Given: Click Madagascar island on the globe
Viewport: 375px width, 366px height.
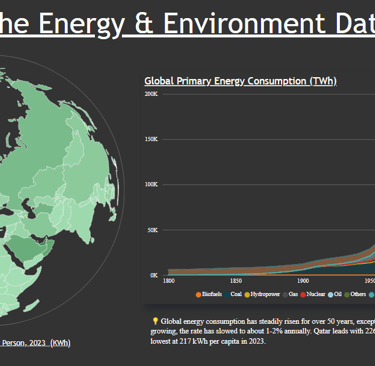Looking at the screenshot, I should click(31, 306).
